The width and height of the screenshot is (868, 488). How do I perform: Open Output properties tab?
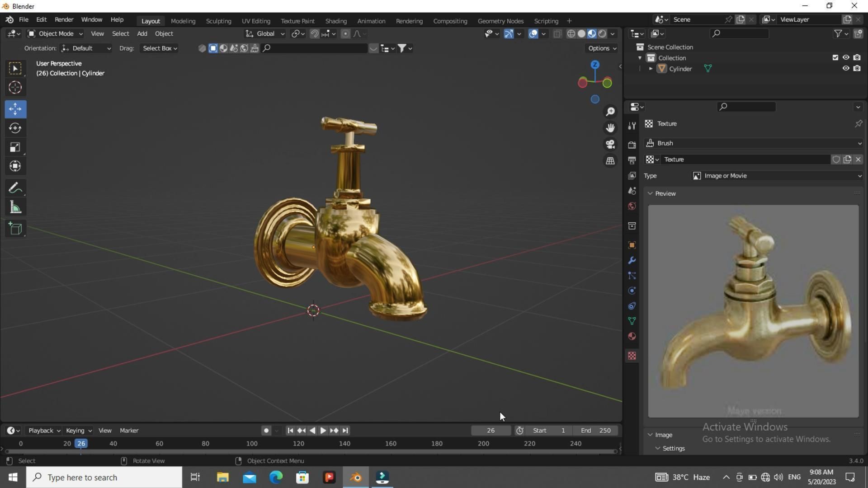point(632,160)
